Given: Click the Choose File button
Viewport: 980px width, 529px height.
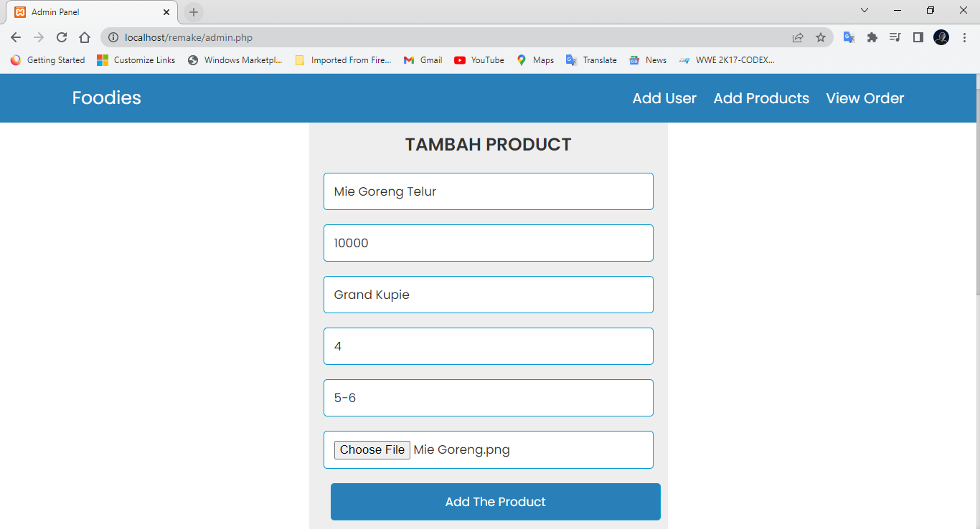Looking at the screenshot, I should coord(372,449).
